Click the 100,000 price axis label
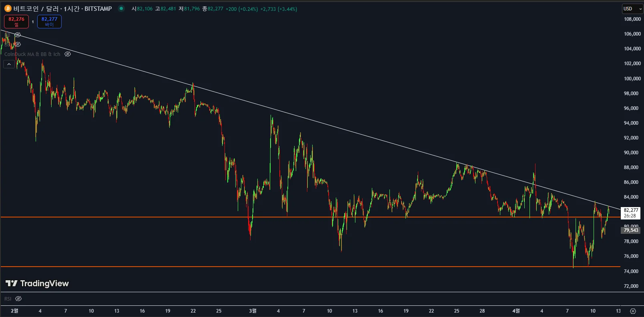The height and width of the screenshot is (317, 644). [x=632, y=79]
